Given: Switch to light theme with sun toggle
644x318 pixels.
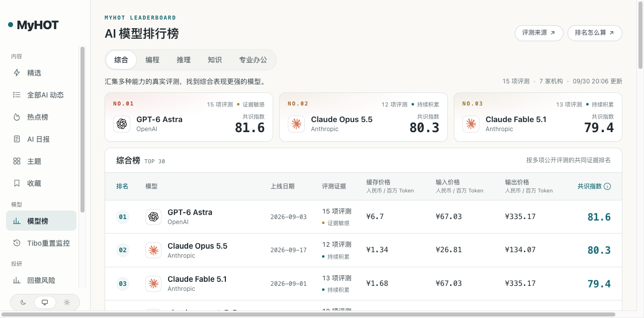Looking at the screenshot, I should 67,302.
